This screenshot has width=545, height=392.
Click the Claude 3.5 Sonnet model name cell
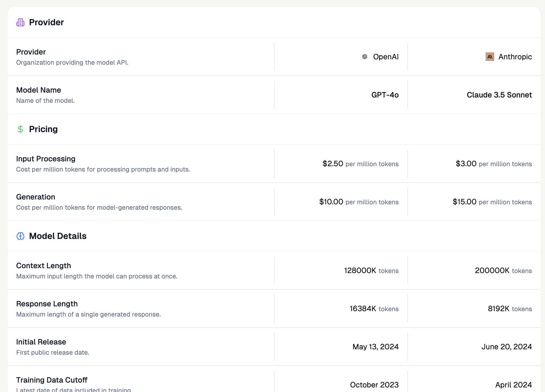[499, 95]
